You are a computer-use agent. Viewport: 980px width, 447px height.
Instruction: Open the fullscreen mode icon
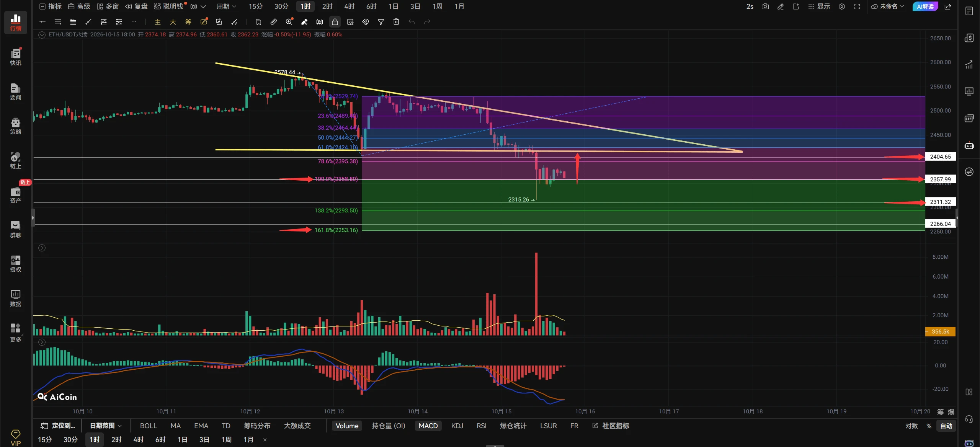pos(857,7)
